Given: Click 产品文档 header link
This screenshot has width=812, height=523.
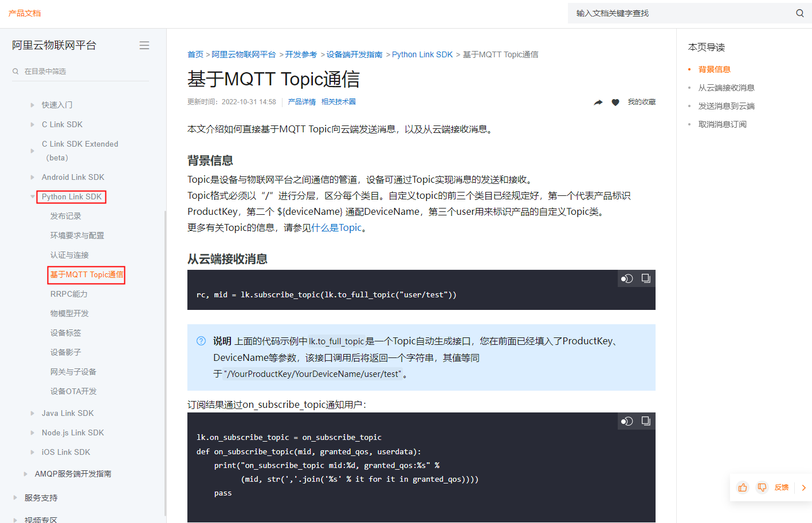Looking at the screenshot, I should 25,13.
